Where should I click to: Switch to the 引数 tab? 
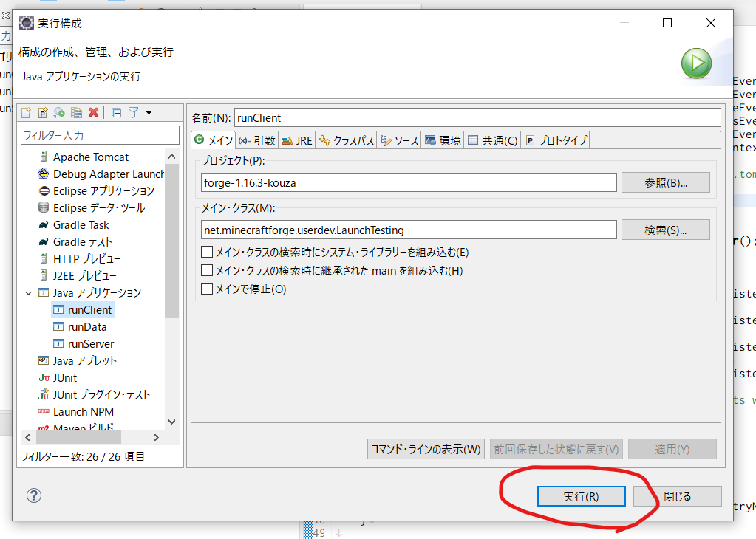tap(257, 140)
